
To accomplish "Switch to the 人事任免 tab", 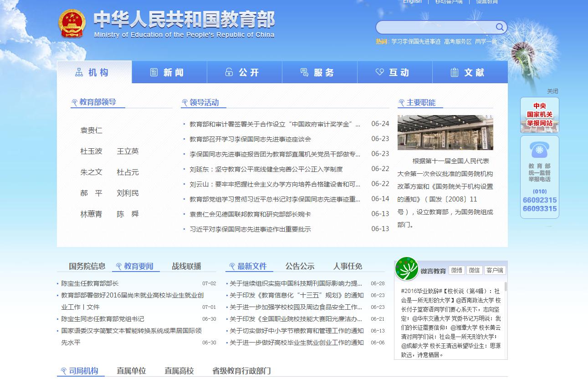I will tap(348, 266).
